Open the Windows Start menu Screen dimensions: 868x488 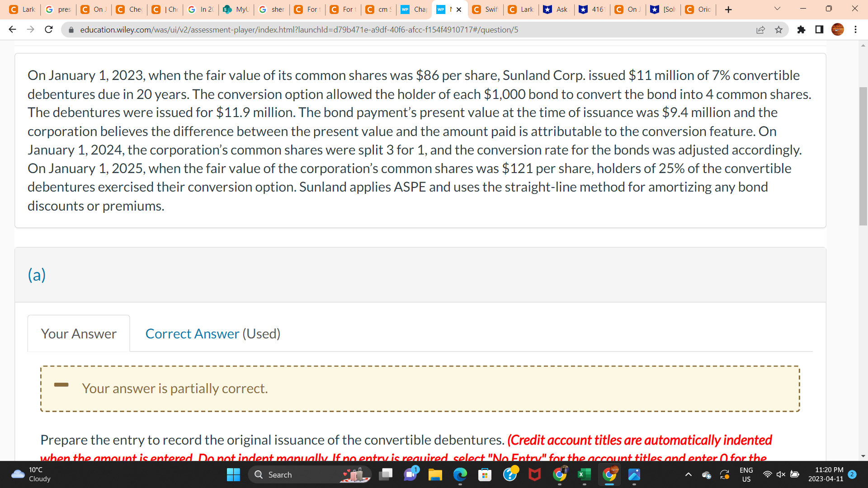point(233,474)
